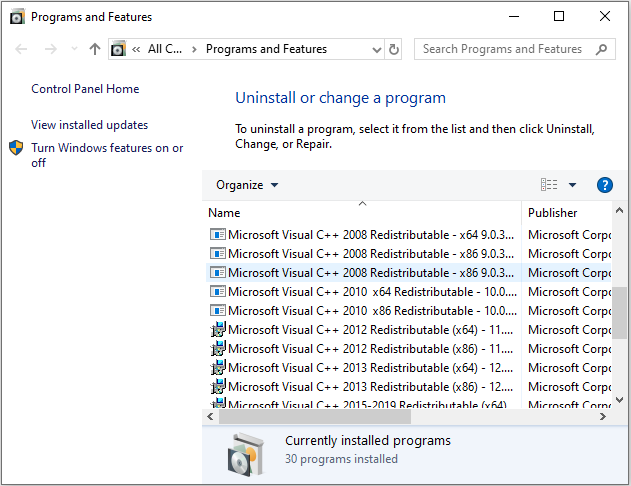Click the Control Panel icon in address bar

tap(119, 49)
